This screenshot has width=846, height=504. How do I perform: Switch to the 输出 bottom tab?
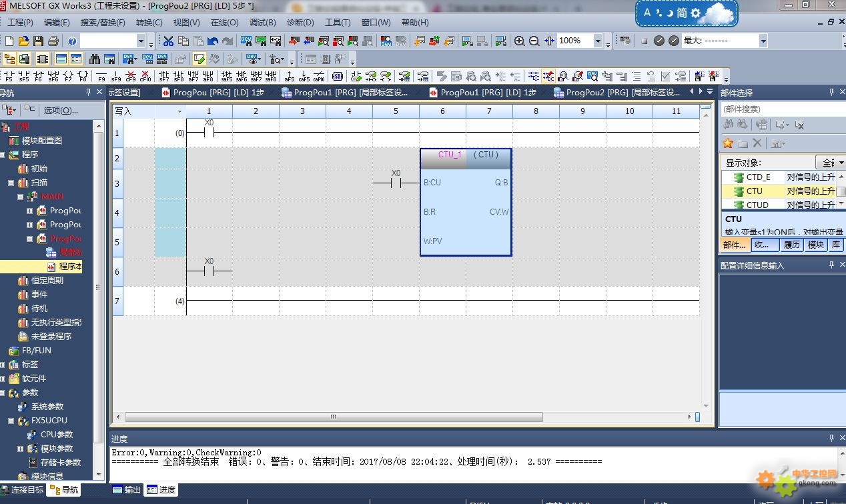click(127, 489)
